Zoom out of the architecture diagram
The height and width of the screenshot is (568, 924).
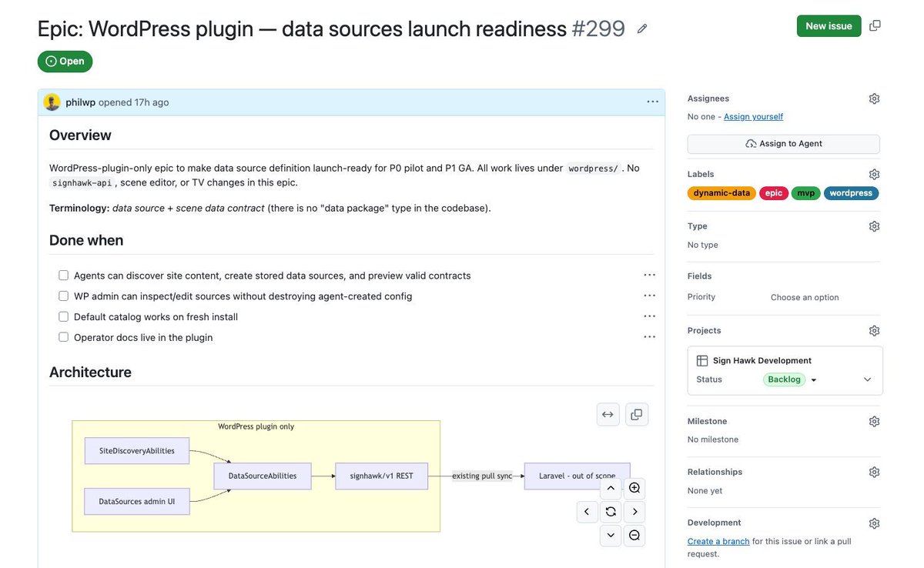[x=634, y=536]
